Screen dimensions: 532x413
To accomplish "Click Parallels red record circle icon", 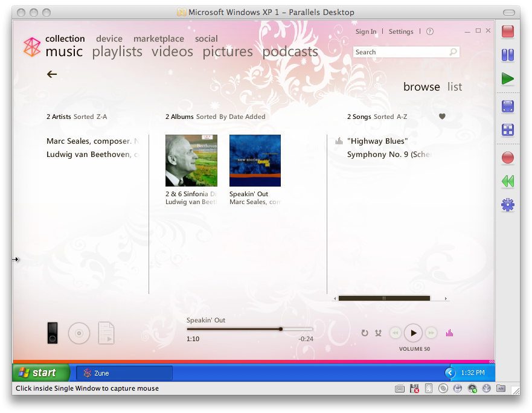I will pos(508,158).
